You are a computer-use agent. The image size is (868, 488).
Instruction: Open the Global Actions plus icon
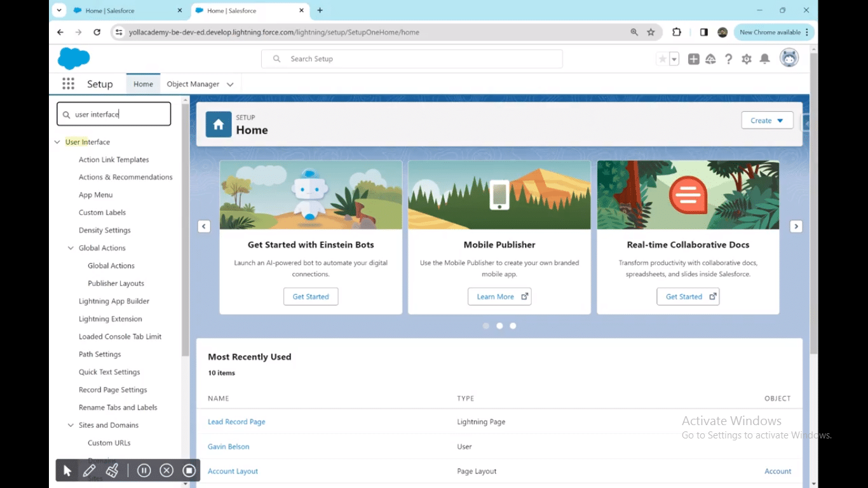(x=694, y=59)
